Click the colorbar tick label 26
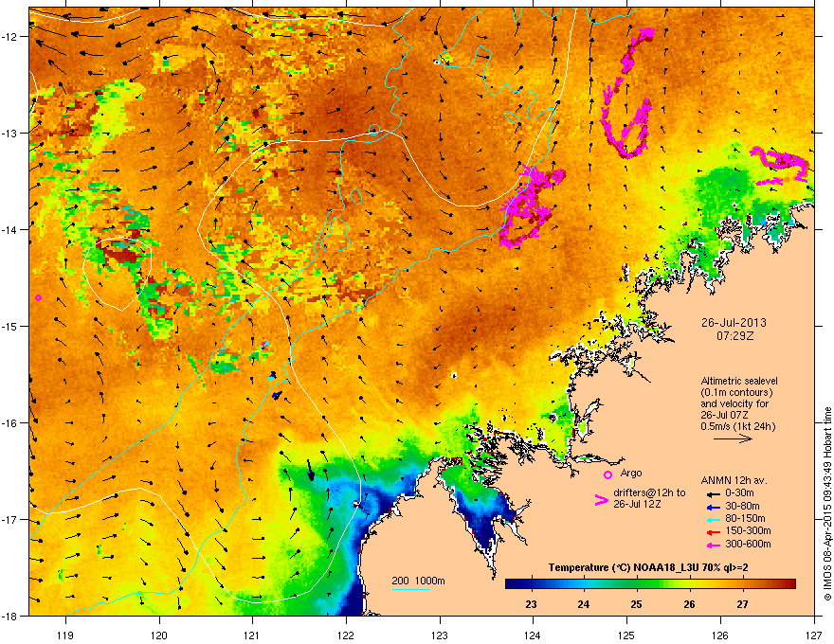834x644 pixels. [x=689, y=604]
